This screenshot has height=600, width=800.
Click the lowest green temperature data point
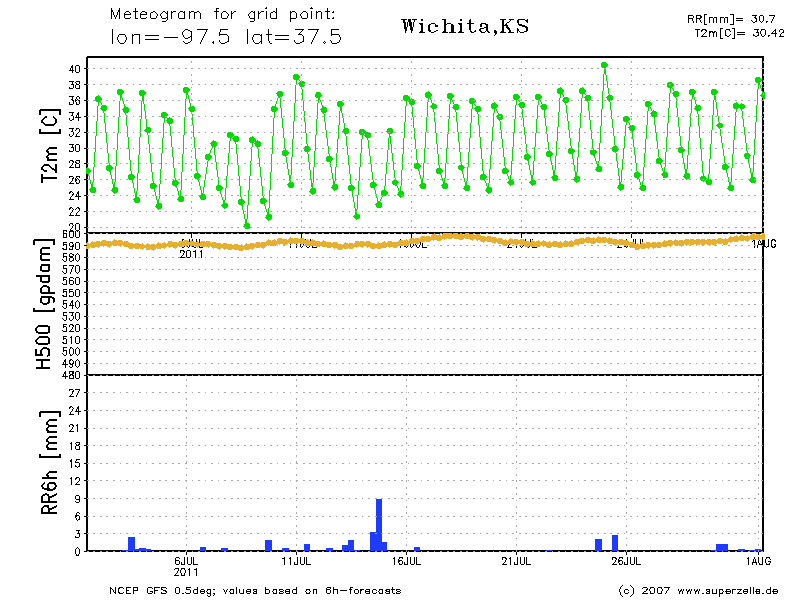point(247,225)
